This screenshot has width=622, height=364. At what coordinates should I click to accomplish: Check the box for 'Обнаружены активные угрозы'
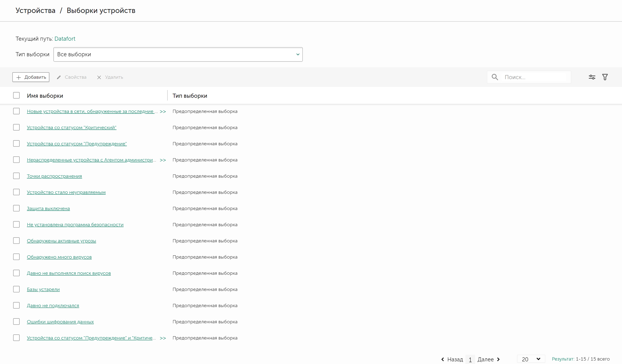point(16,241)
